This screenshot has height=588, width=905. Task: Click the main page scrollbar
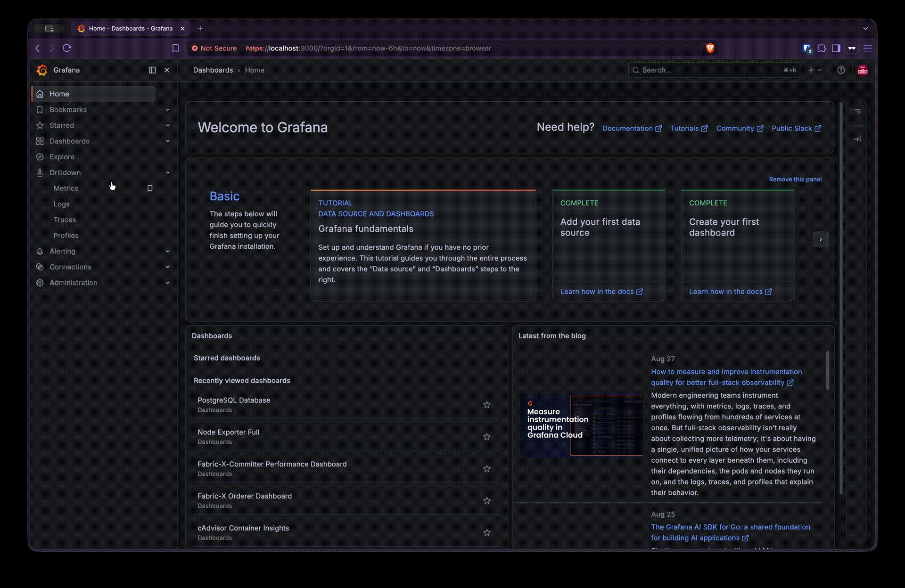[x=841, y=299]
